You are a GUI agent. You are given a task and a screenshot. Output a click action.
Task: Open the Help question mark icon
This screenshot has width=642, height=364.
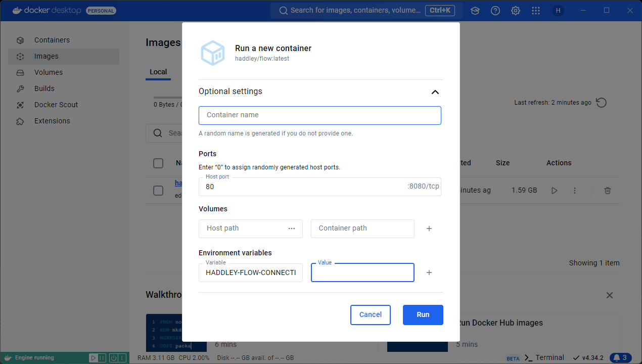click(x=495, y=11)
